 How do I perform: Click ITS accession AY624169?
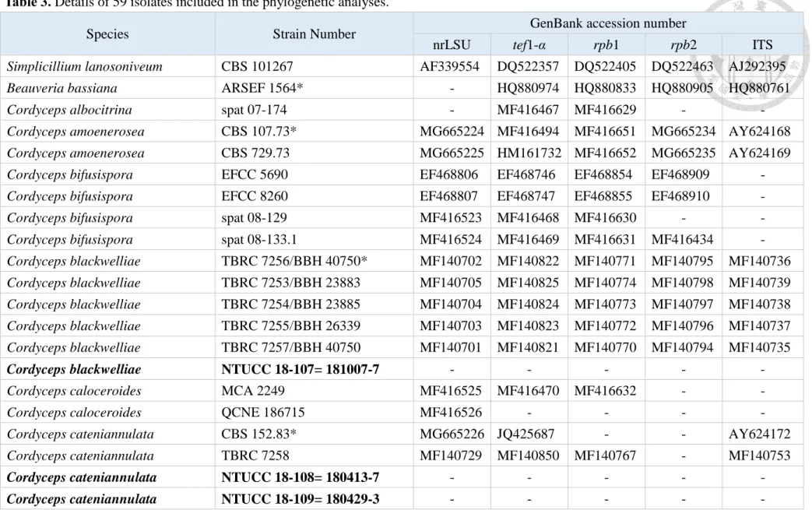point(760,153)
